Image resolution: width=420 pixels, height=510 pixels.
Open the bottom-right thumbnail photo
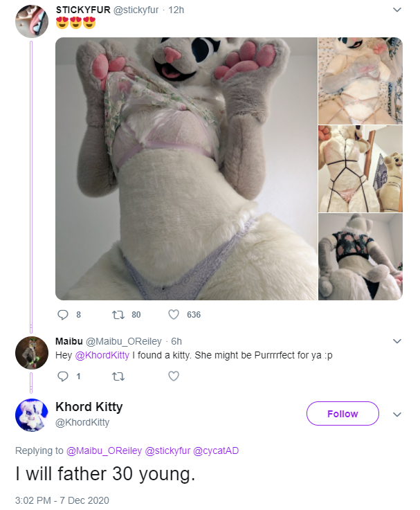pos(360,257)
